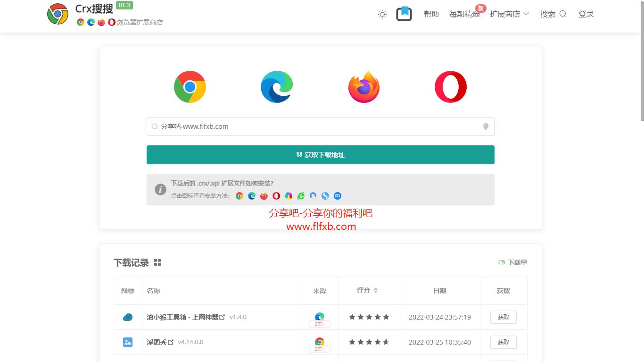Open 搜索 search in the header
This screenshot has height=362, width=644.
[x=553, y=14]
